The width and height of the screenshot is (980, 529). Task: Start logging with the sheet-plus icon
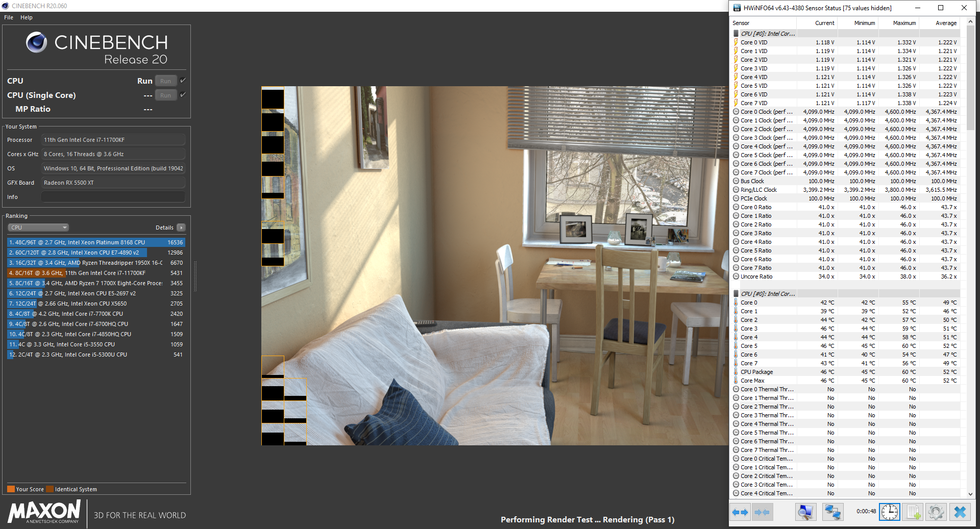click(913, 512)
